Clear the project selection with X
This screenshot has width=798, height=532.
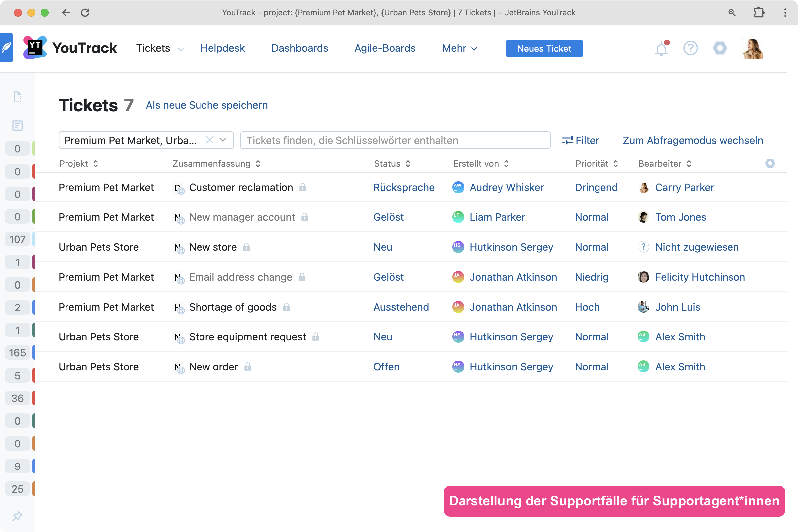[210, 140]
